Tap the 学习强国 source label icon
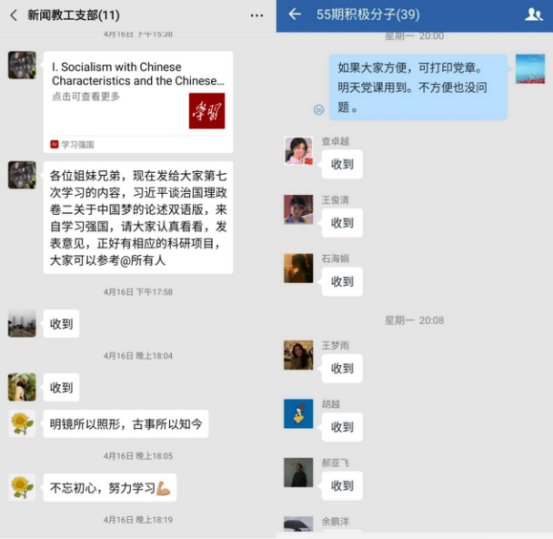The image size is (553, 539). pyautogui.click(x=54, y=144)
